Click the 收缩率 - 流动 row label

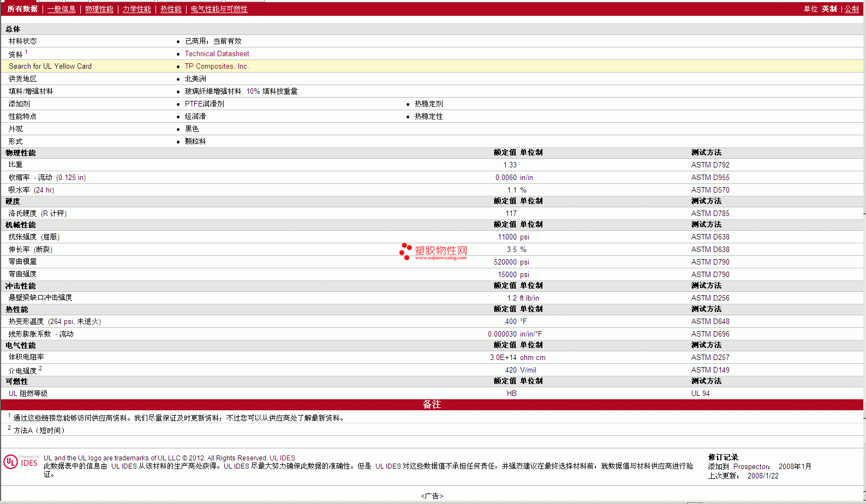point(47,177)
